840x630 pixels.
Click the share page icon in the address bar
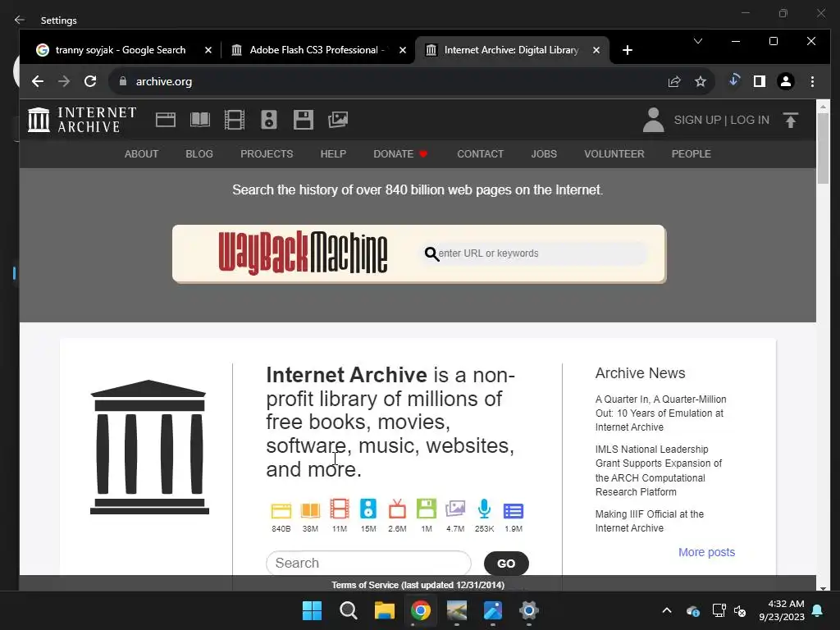tap(674, 81)
